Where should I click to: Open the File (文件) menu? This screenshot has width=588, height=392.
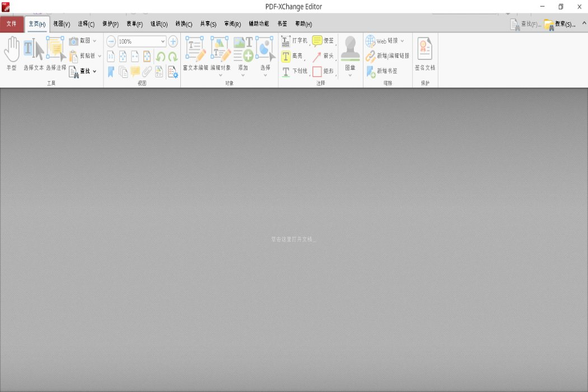click(x=12, y=24)
